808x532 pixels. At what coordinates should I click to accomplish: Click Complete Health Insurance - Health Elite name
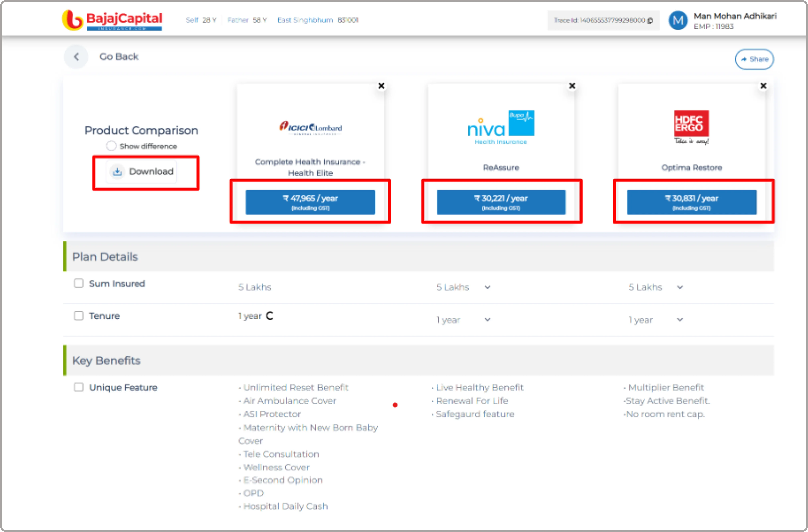tap(310, 167)
